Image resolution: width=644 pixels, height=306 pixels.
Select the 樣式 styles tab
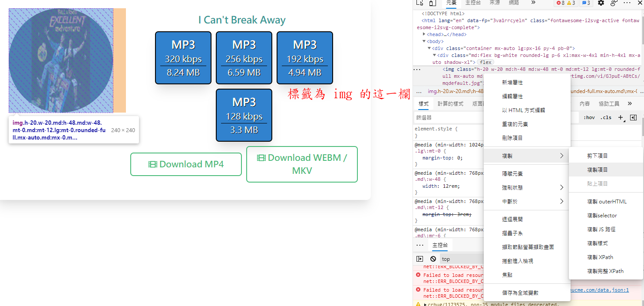tap(423, 103)
